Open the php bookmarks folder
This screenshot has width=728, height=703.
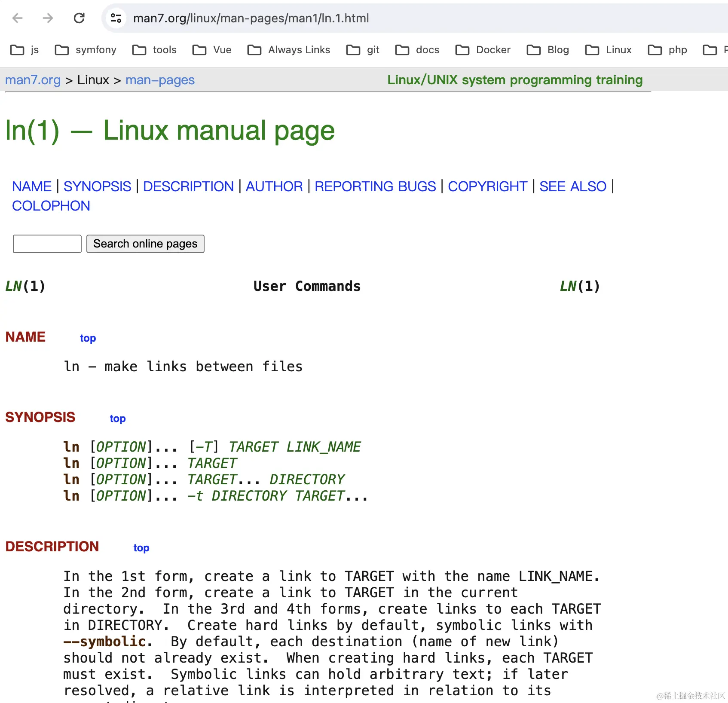pos(667,50)
